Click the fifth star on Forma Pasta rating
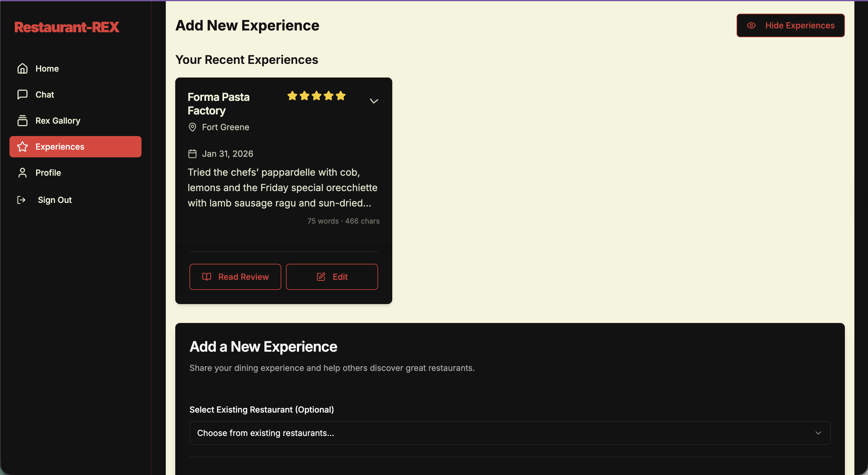The image size is (868, 475). (x=341, y=96)
